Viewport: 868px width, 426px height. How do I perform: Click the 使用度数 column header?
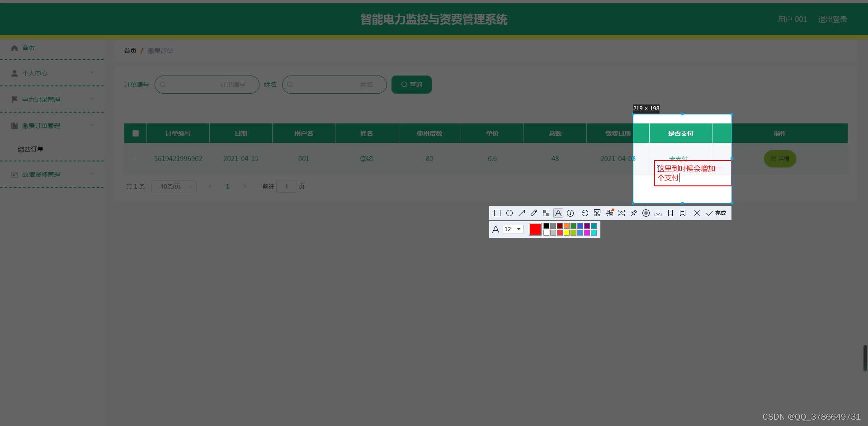pos(429,133)
